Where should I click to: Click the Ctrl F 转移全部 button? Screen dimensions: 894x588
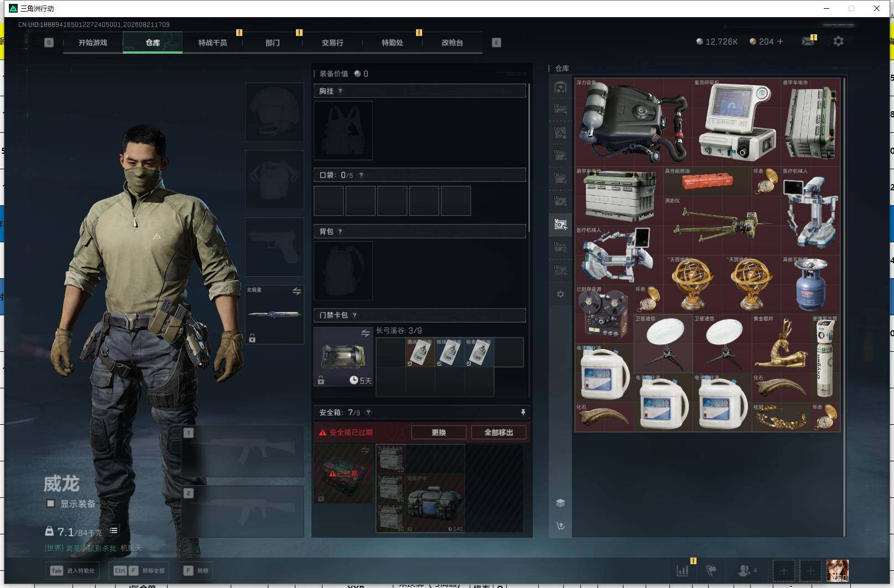[139, 570]
